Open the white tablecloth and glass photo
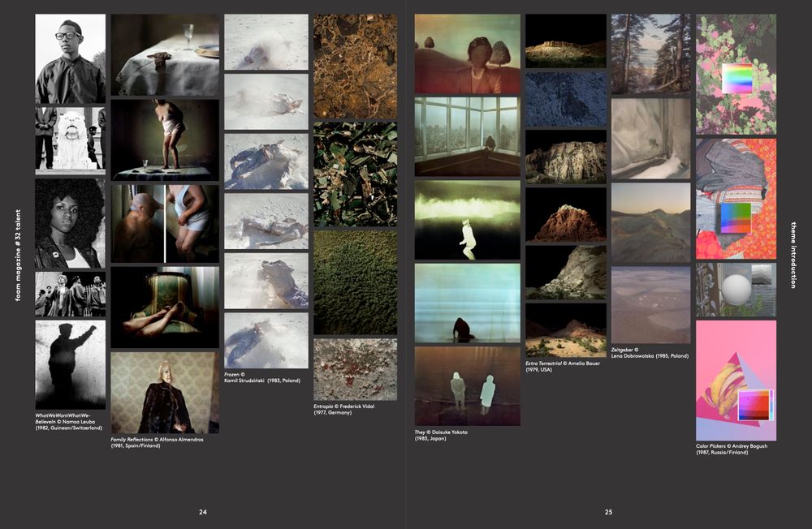812x529 pixels. click(165, 54)
